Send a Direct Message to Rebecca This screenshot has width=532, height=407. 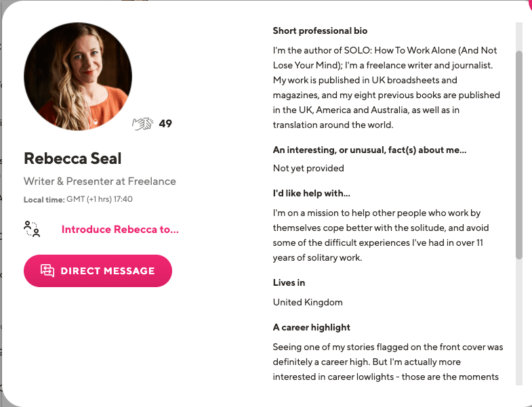[x=98, y=271]
